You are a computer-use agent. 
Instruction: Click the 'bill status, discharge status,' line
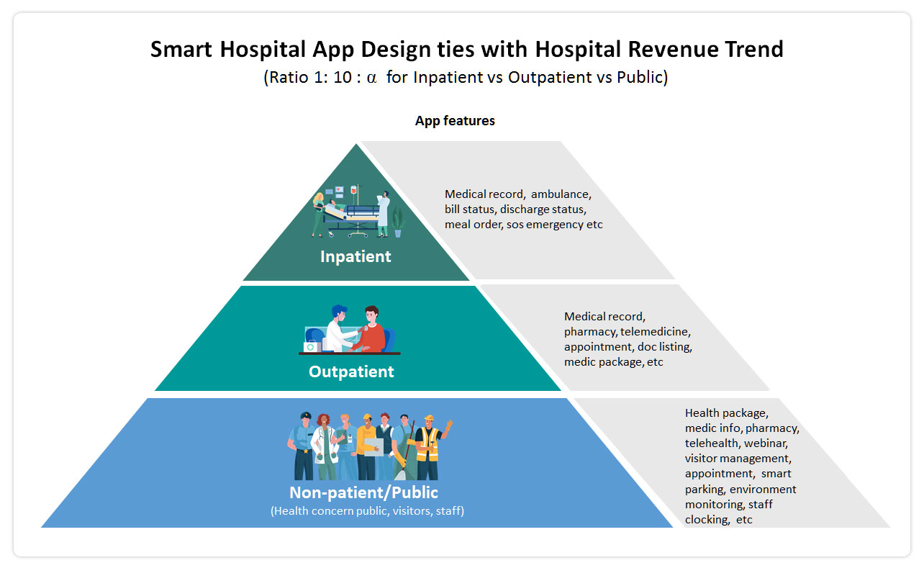coord(515,209)
